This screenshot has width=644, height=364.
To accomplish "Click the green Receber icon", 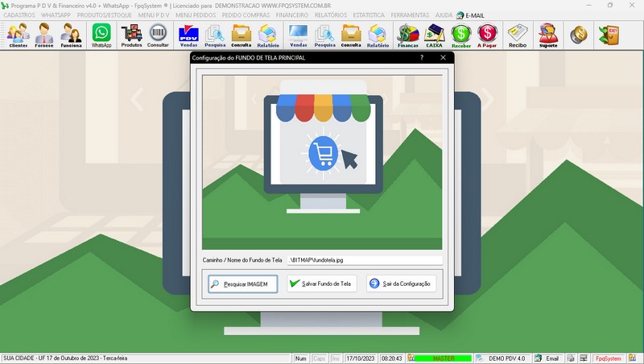I will [x=460, y=35].
